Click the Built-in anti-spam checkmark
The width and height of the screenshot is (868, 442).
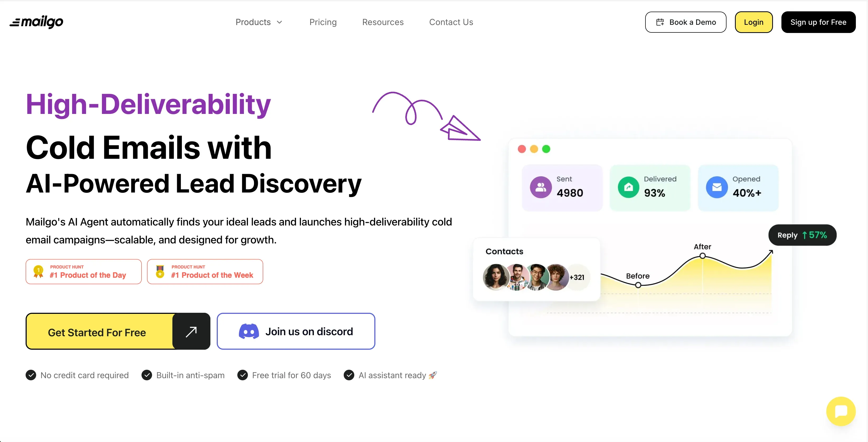tap(147, 375)
